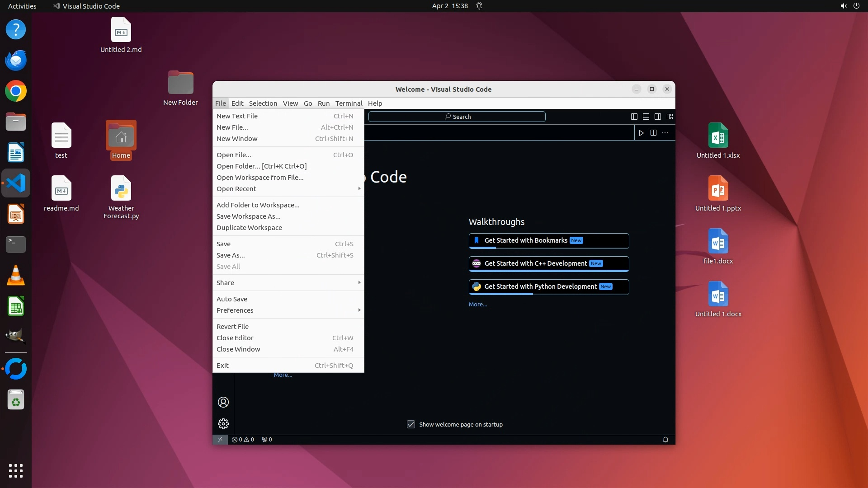Toggle the secondary side bar layout icon
Screen dimensions: 868x488
click(658, 117)
